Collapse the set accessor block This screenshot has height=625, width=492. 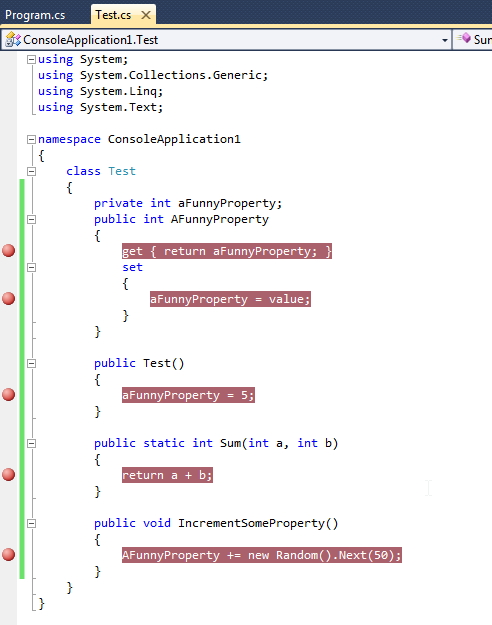(x=31, y=267)
